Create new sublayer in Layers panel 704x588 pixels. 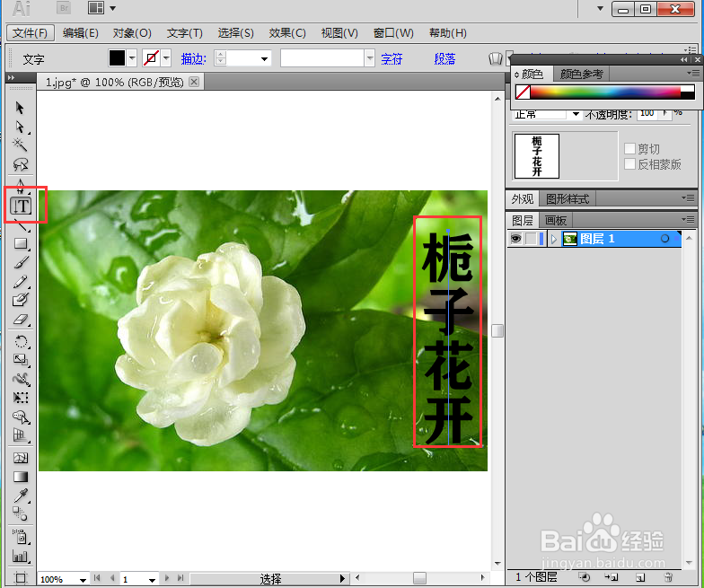[x=612, y=577]
